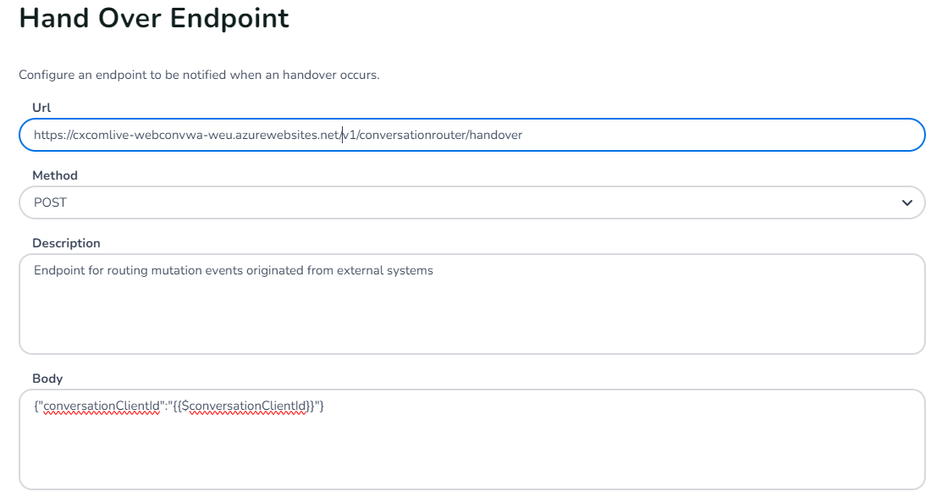Open the Method dropdown showing POST
The width and height of the screenshot is (942, 504).
click(470, 203)
